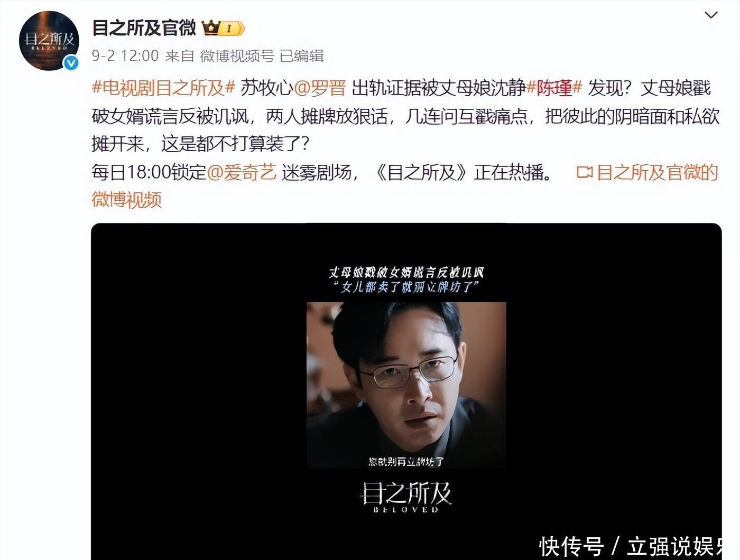Click the 已编辑 edited label
The image size is (740, 560).
pos(301,55)
